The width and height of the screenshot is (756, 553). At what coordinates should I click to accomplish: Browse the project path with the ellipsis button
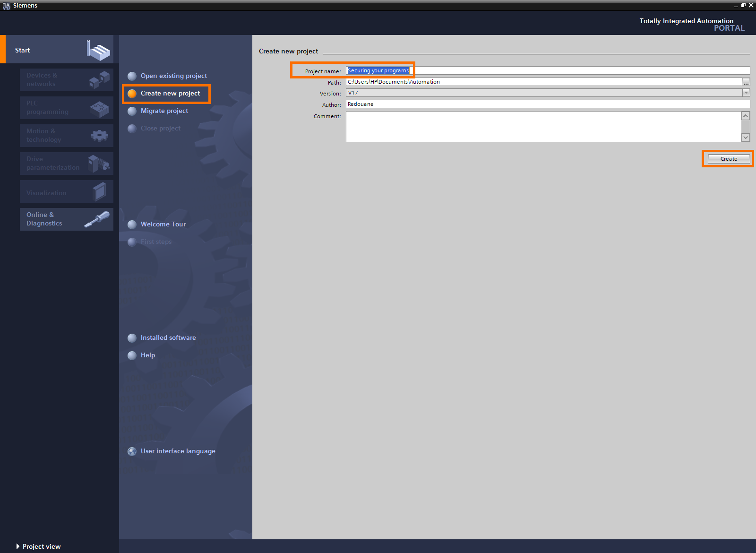point(746,82)
